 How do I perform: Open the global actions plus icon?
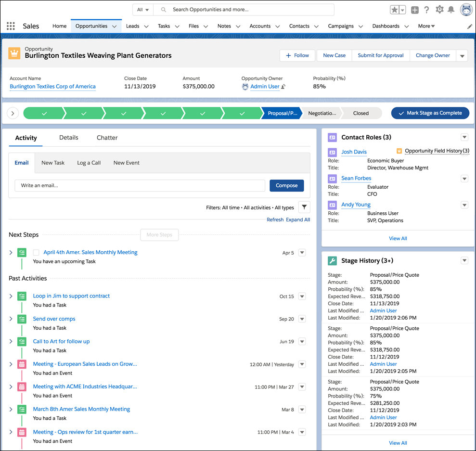[415, 10]
